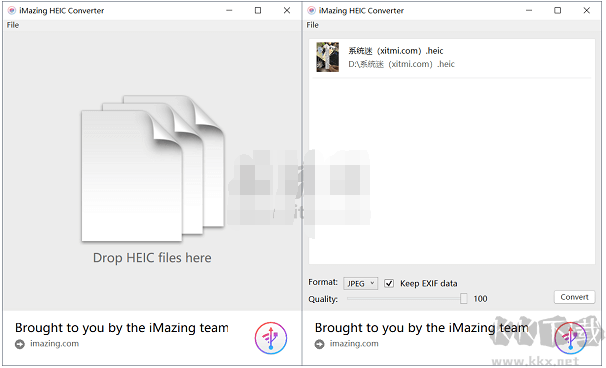Open imazing.com link in right window

click(x=354, y=344)
